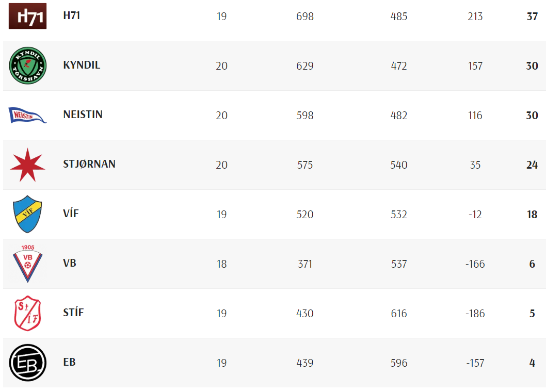
Task: Click Stjørnan's goals scored 575
Action: [304, 165]
